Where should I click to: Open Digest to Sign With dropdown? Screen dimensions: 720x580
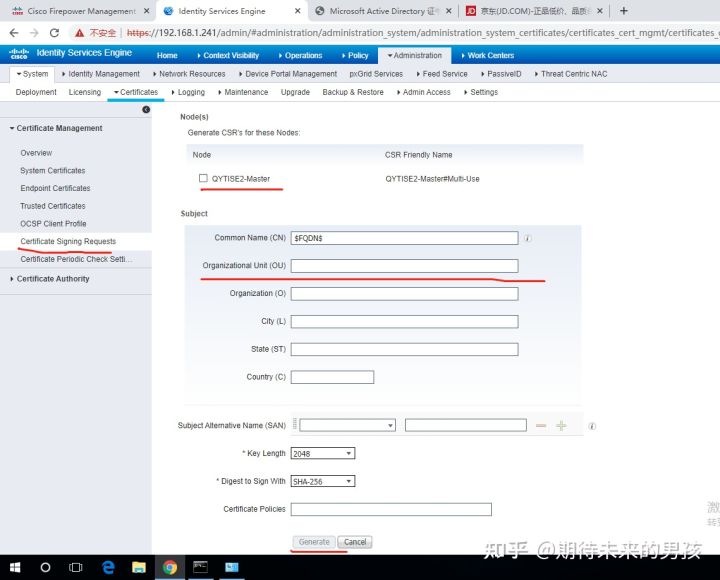323,481
